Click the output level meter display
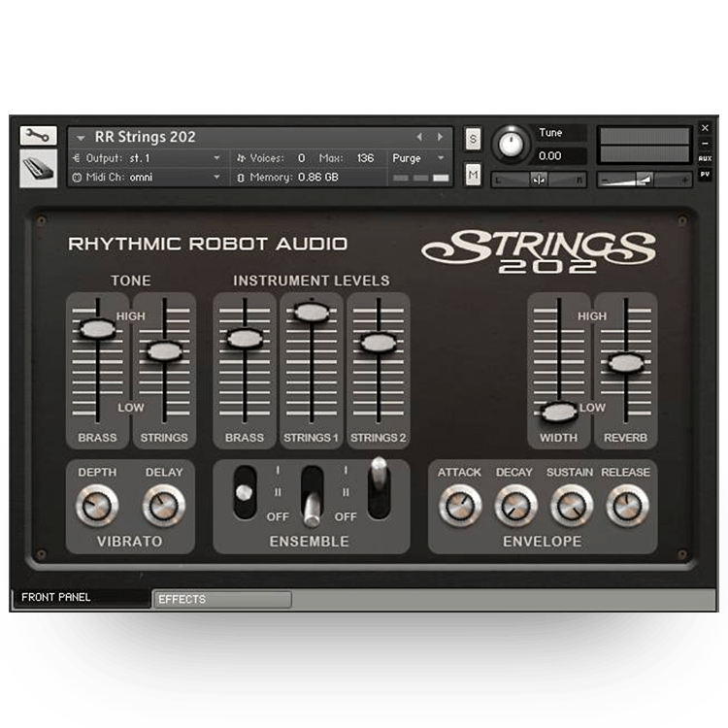The width and height of the screenshot is (728, 728). point(645,145)
